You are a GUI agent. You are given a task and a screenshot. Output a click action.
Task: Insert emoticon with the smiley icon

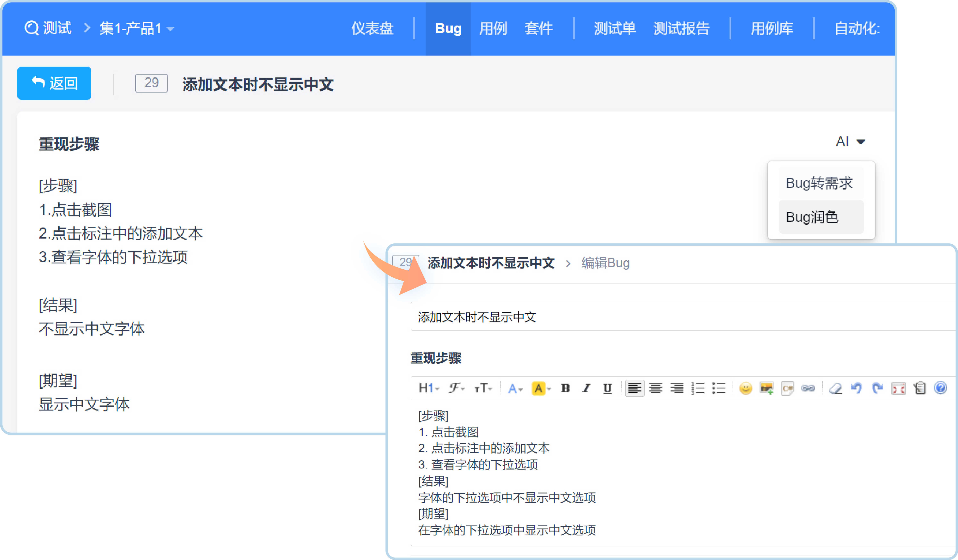pos(745,388)
